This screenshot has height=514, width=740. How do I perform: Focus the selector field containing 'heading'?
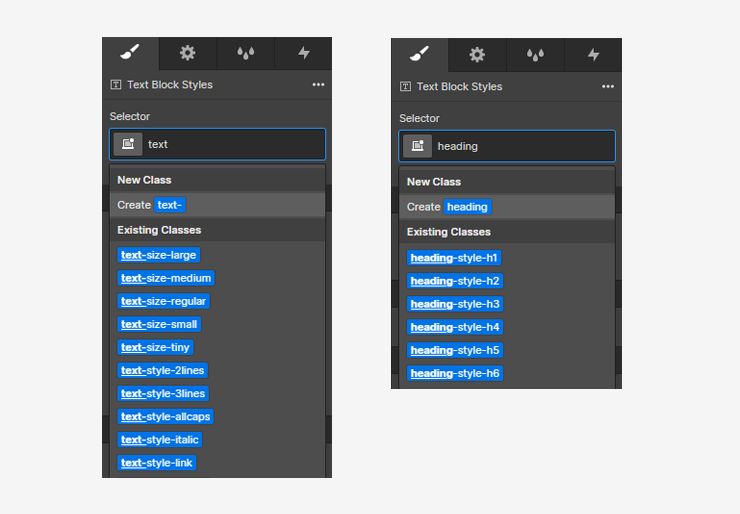pyautogui.click(x=507, y=146)
